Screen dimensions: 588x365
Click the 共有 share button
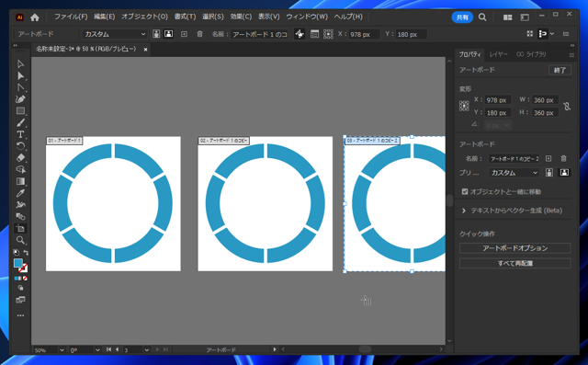(x=462, y=17)
